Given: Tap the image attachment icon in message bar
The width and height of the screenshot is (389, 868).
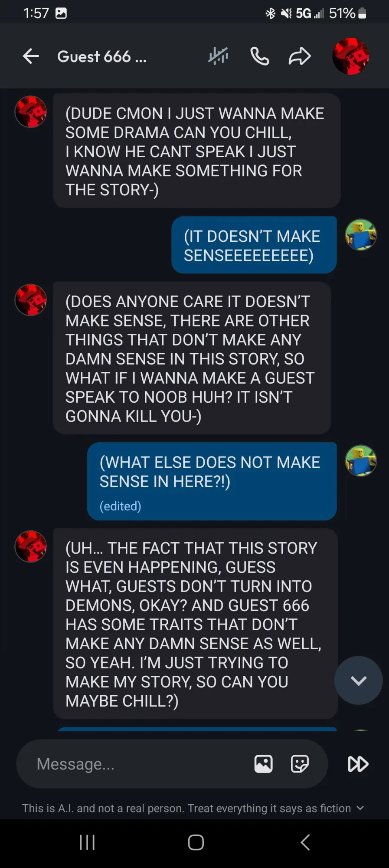Looking at the screenshot, I should 263,763.
